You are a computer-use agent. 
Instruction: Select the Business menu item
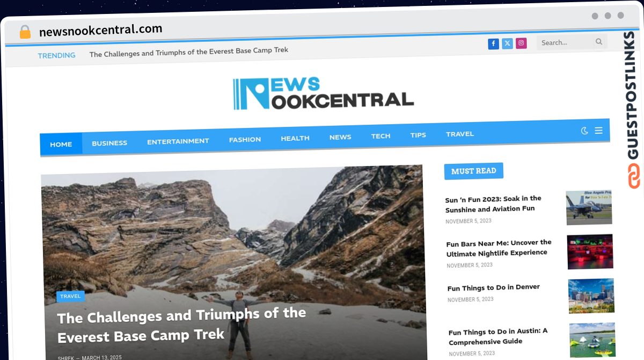click(109, 143)
